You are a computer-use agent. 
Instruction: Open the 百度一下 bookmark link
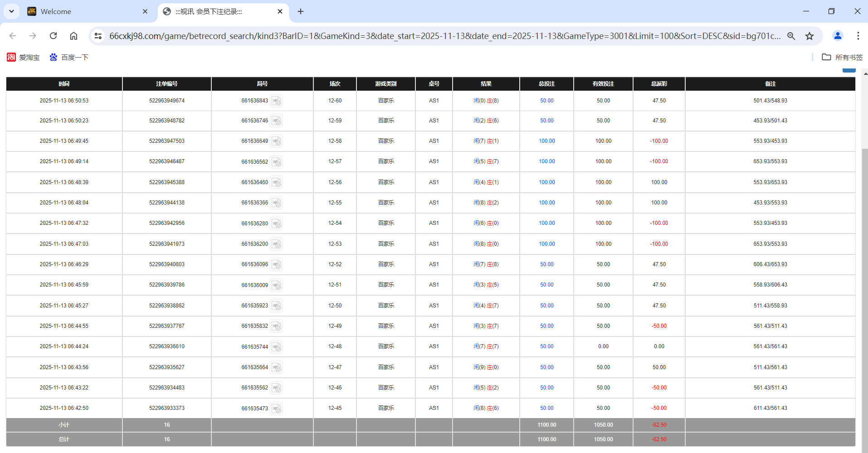(x=68, y=57)
